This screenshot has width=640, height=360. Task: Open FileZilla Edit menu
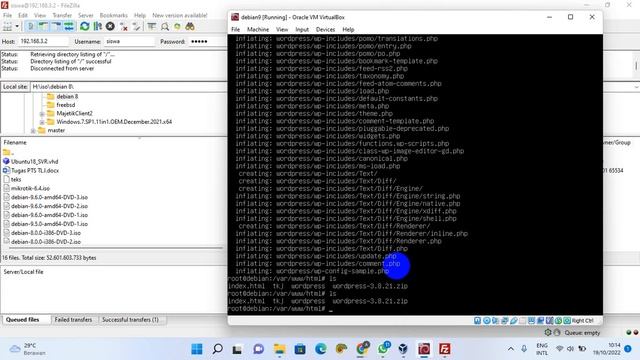(x=23, y=16)
